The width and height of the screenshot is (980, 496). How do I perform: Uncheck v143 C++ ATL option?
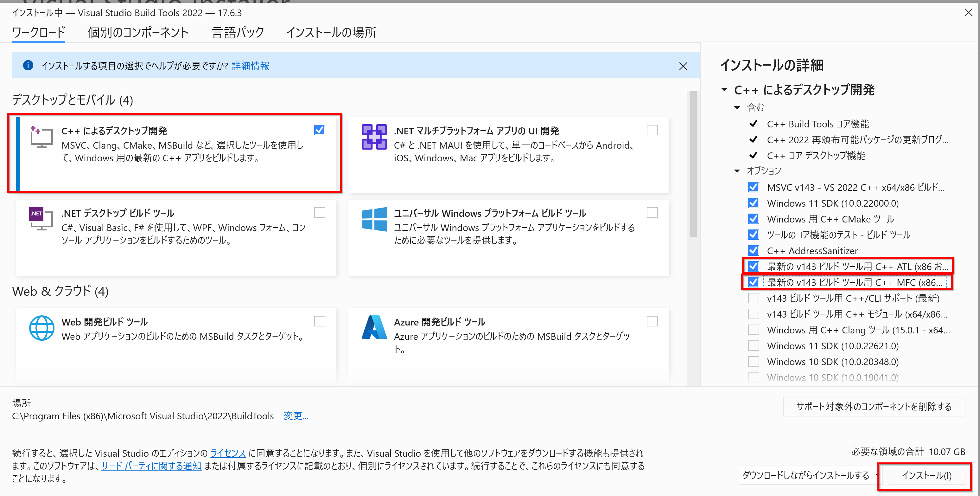click(x=753, y=266)
